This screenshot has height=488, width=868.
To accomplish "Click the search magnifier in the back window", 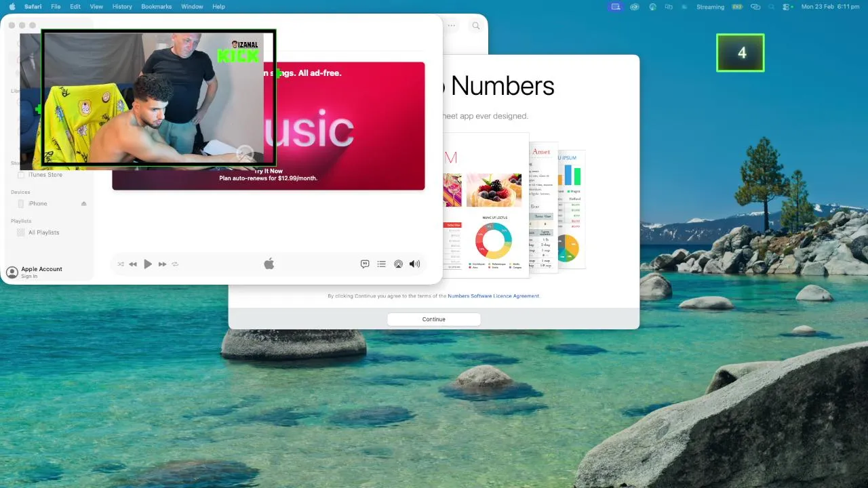I will [x=476, y=26].
